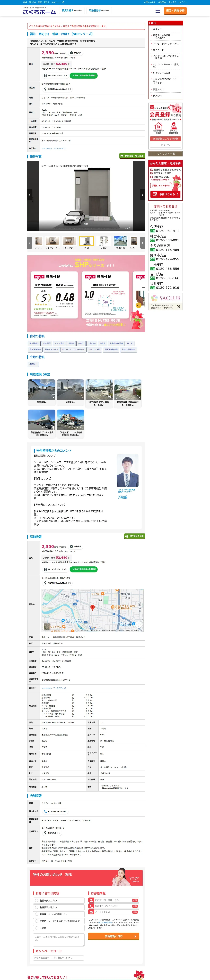
Task: Enlarge the ハニー食彩館 photo magnifier
Action: [81, 427]
